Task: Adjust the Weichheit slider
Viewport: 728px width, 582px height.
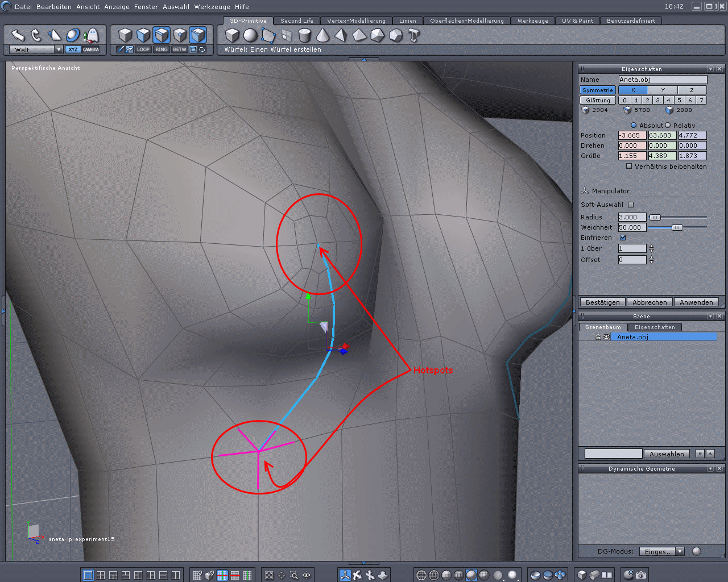Action: pyautogui.click(x=677, y=227)
